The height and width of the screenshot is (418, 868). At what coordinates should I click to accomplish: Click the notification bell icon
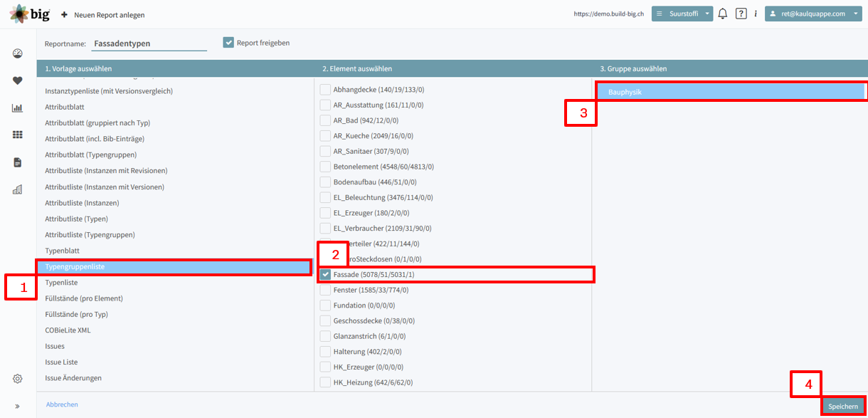[x=723, y=14]
